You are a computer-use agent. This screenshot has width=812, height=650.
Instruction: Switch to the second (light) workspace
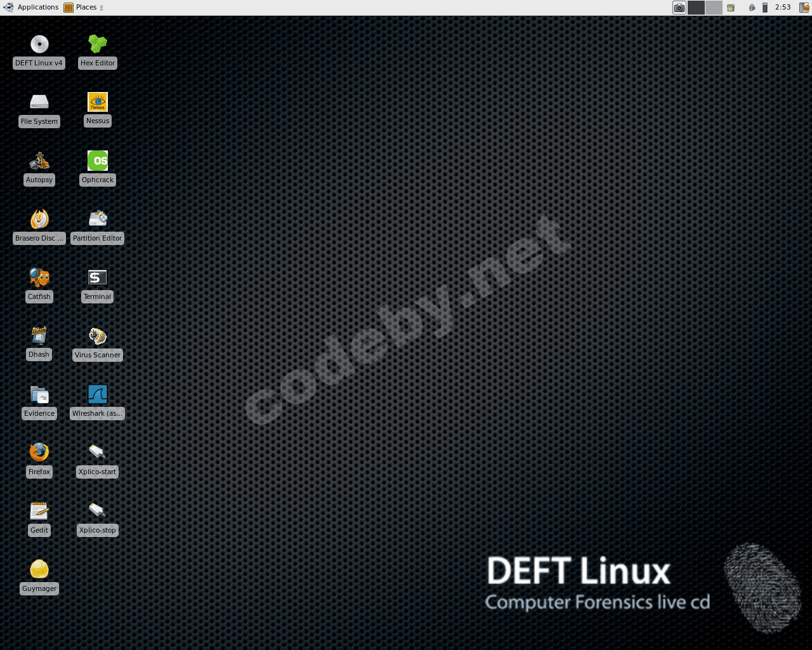(x=714, y=8)
